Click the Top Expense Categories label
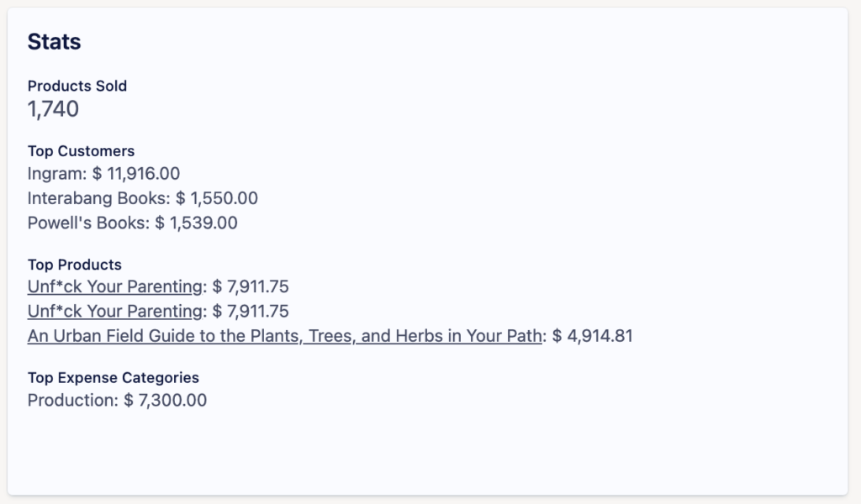The image size is (861, 504). pos(114,378)
